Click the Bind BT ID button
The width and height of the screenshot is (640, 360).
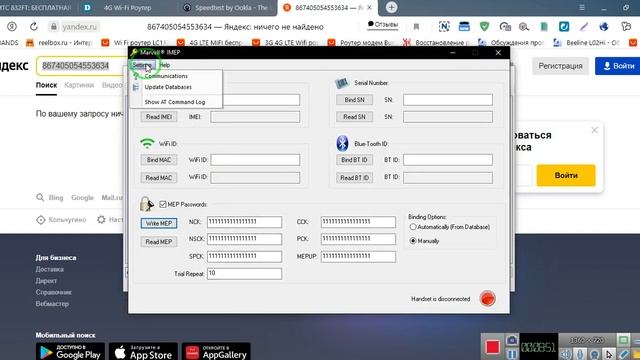point(354,160)
